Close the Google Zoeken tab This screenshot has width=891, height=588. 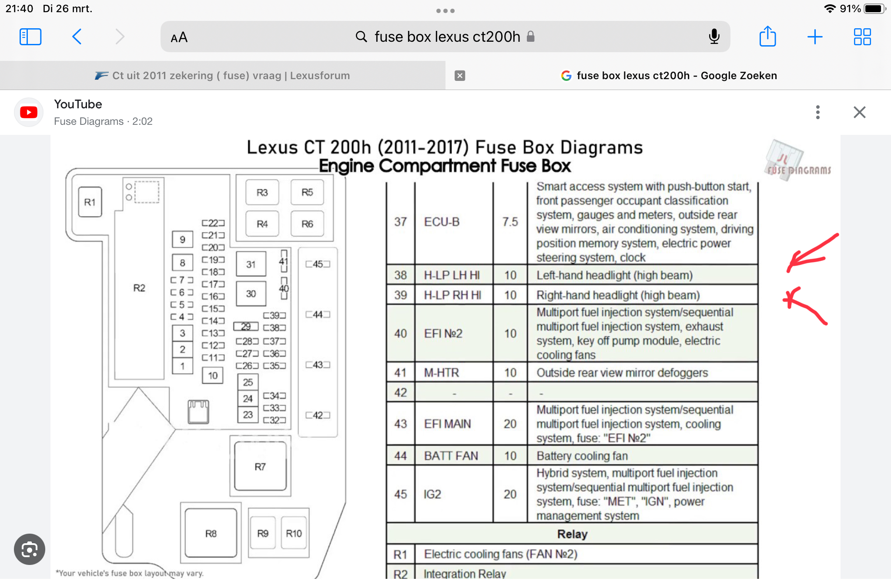click(460, 76)
